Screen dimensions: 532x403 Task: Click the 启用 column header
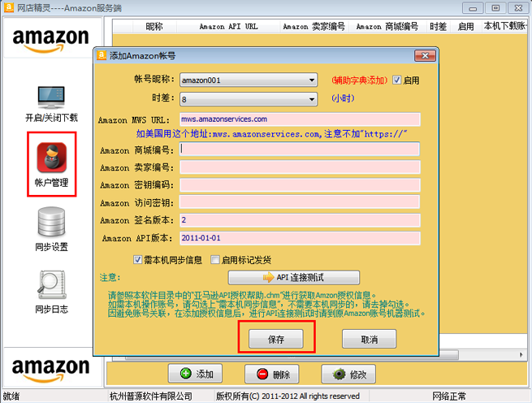[466, 26]
